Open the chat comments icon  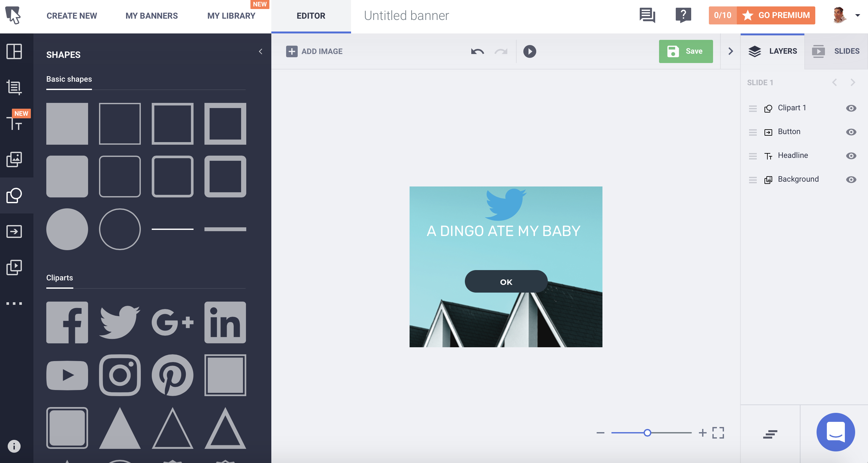coord(647,15)
